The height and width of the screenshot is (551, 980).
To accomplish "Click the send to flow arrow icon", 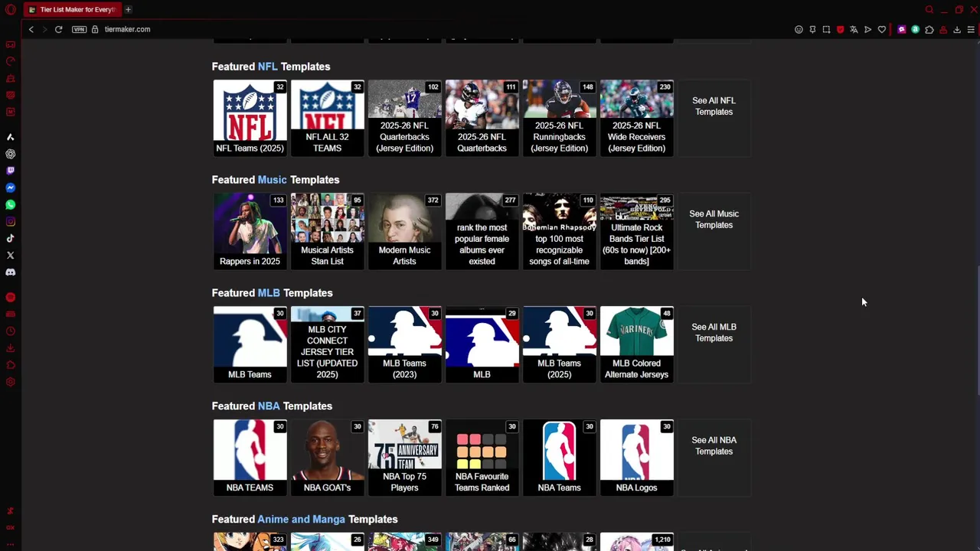I will pyautogui.click(x=867, y=30).
